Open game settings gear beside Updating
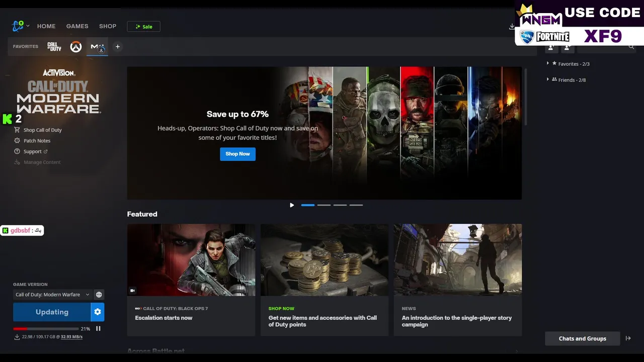Screen dimensions: 644x362 pos(98,312)
